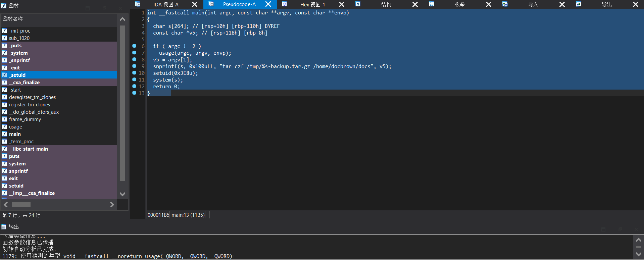
Task: Close the 导出 tab
Action: coord(636,4)
